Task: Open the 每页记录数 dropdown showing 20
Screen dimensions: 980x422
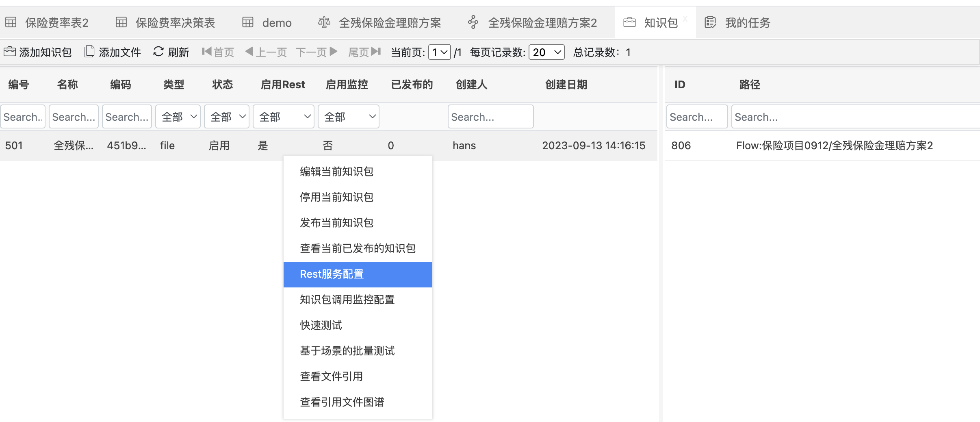Action: (x=546, y=52)
